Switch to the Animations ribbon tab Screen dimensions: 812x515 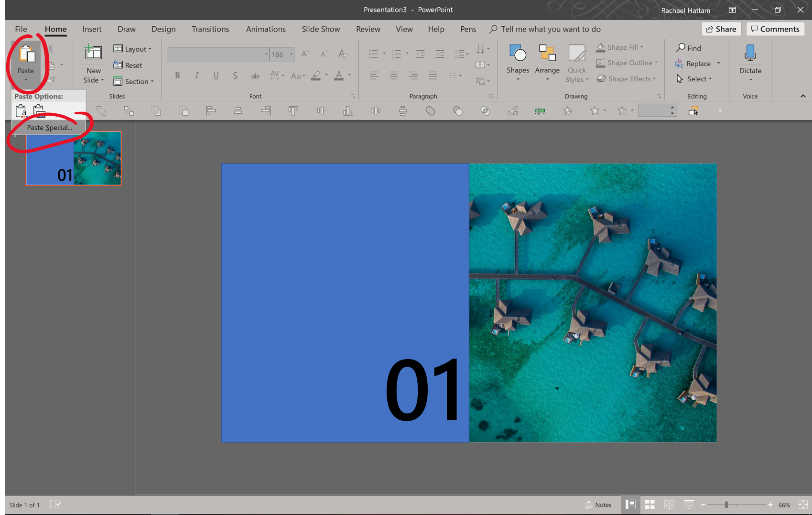tap(266, 29)
